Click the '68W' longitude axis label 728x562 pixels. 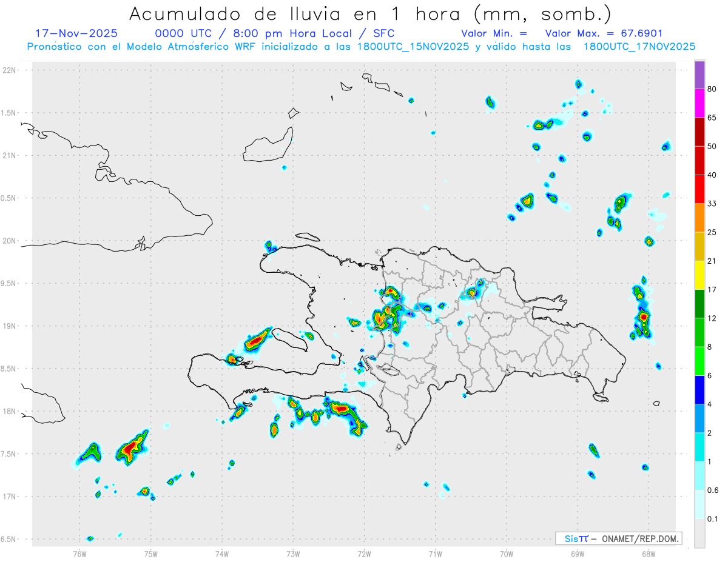coord(649,554)
